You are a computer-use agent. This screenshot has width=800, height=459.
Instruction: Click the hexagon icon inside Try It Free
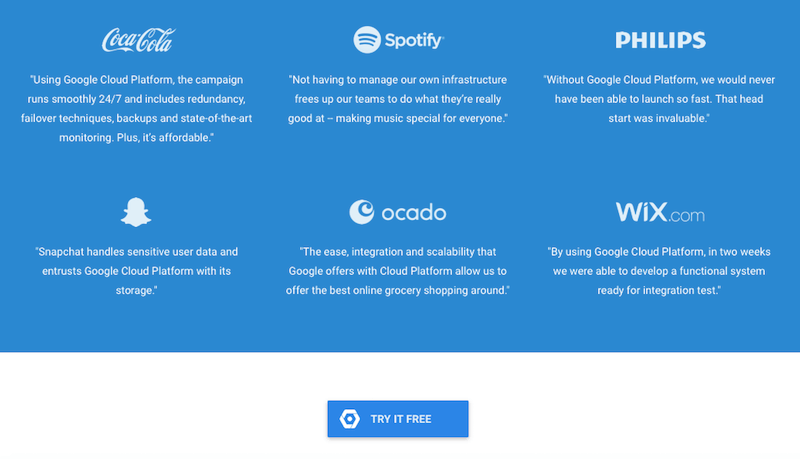(350, 419)
